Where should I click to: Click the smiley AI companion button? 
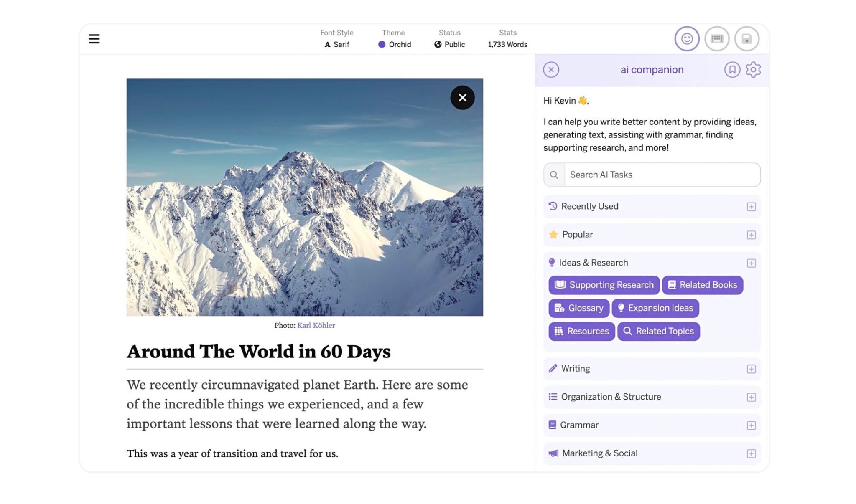click(x=687, y=39)
